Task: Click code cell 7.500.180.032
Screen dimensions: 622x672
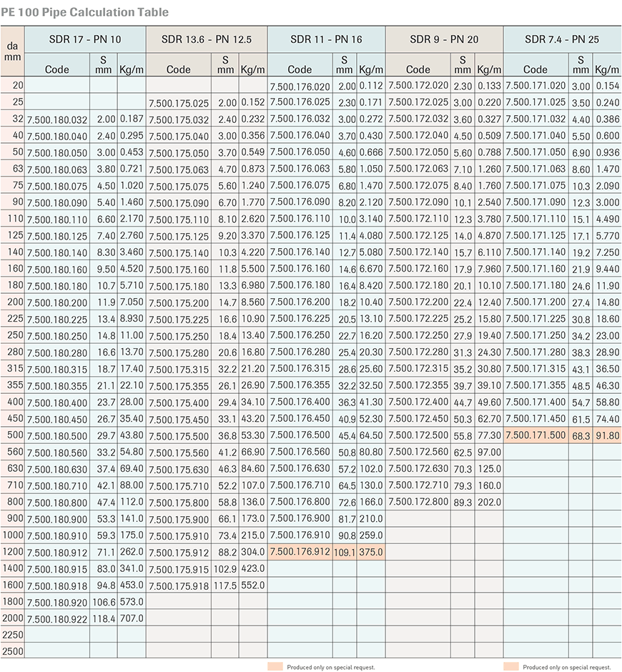Action: (57, 120)
